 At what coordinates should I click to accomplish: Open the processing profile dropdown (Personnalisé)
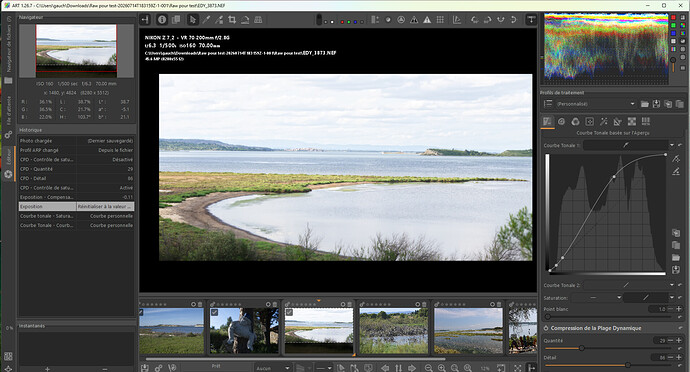point(591,104)
